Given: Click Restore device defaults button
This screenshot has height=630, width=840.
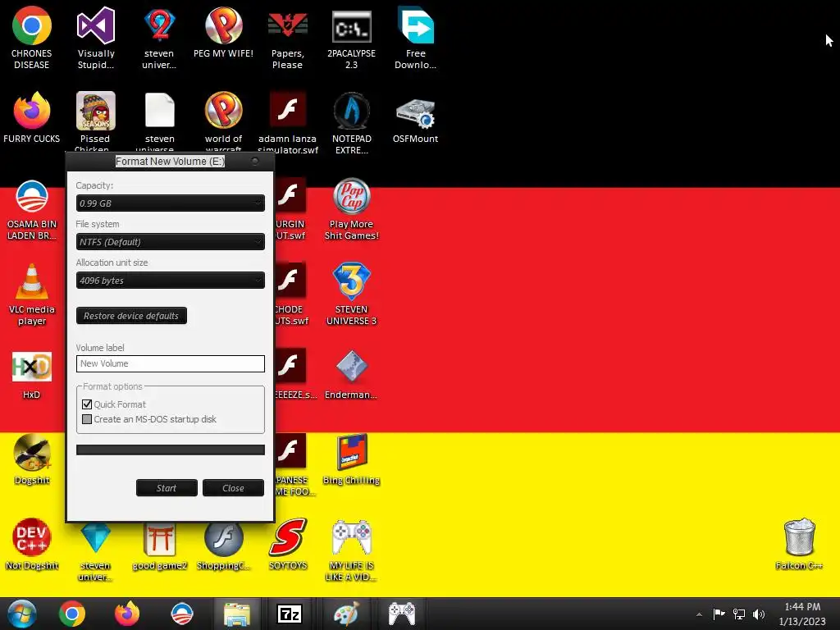Looking at the screenshot, I should (x=131, y=316).
